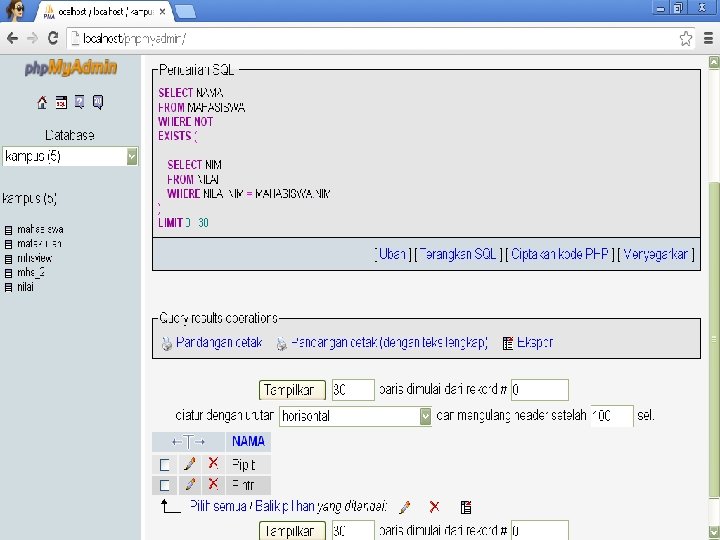This screenshot has width=720, height=540.
Task: Click table icon beside mhs_2
Action: 8,273
